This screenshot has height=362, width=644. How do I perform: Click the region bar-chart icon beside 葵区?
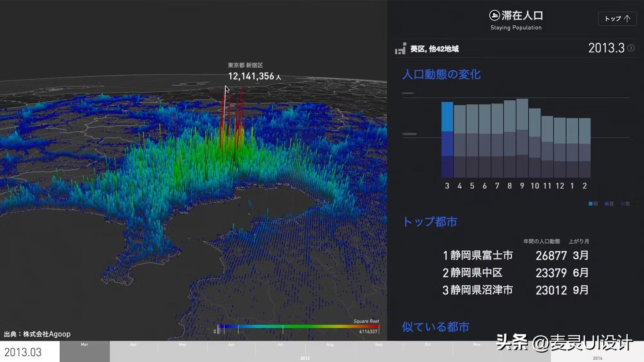(x=400, y=49)
